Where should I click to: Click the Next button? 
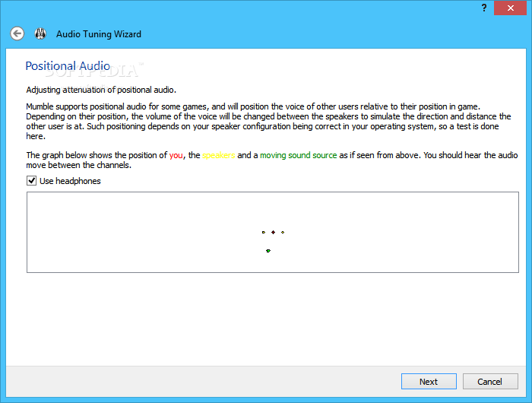pyautogui.click(x=429, y=382)
